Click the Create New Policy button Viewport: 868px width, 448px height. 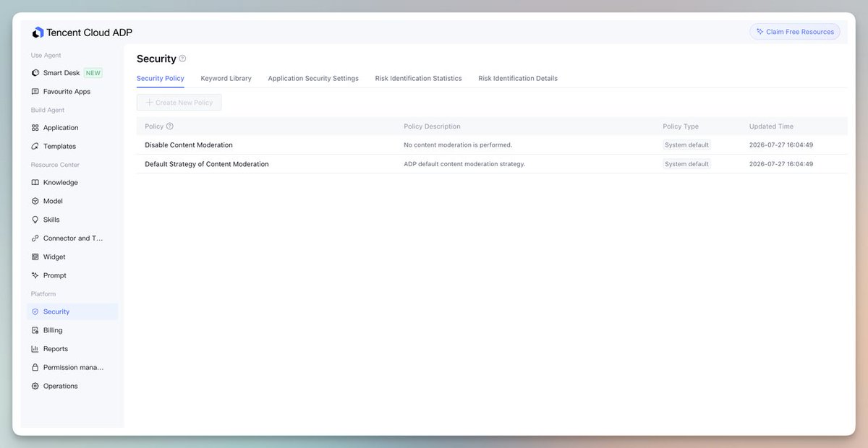[x=179, y=103]
